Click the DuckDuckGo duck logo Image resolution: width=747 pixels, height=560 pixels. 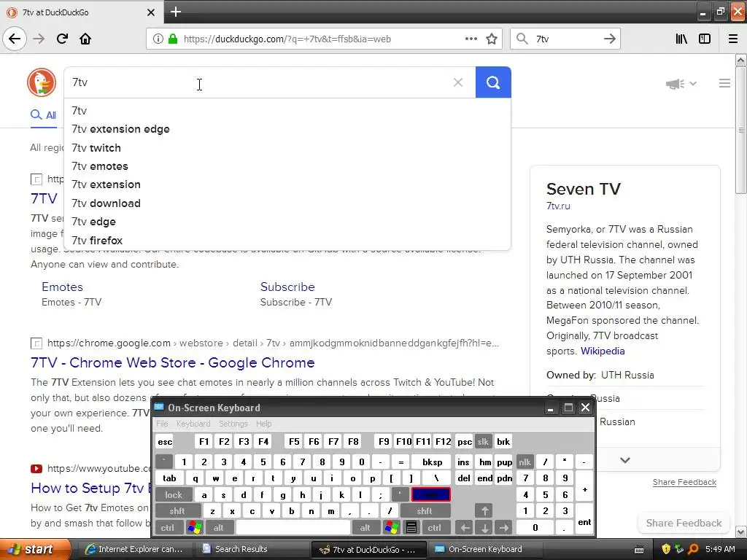(x=42, y=82)
